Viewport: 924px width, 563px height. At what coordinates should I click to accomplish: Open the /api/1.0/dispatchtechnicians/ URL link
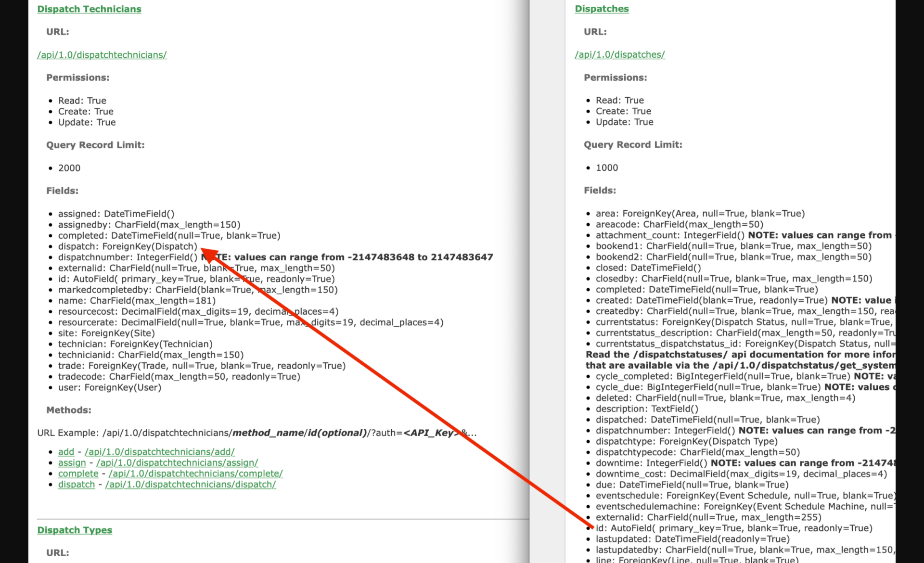(x=102, y=55)
